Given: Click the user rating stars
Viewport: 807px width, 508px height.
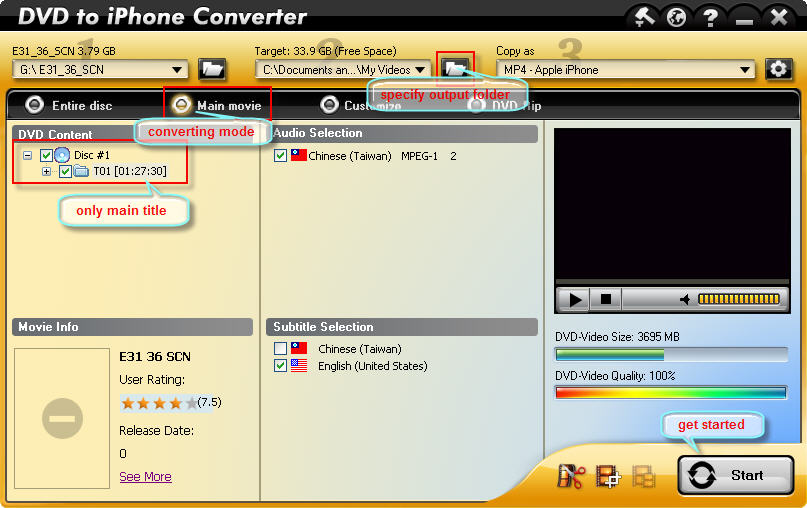Looking at the screenshot, I should 159,403.
